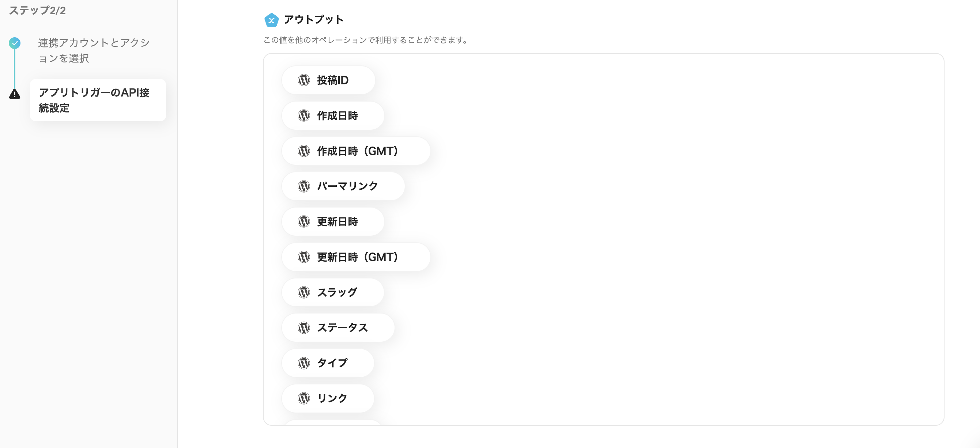The width and height of the screenshot is (980, 448).
Task: Click the WordPress icon on the 作成日時 chip
Action: pos(304,115)
